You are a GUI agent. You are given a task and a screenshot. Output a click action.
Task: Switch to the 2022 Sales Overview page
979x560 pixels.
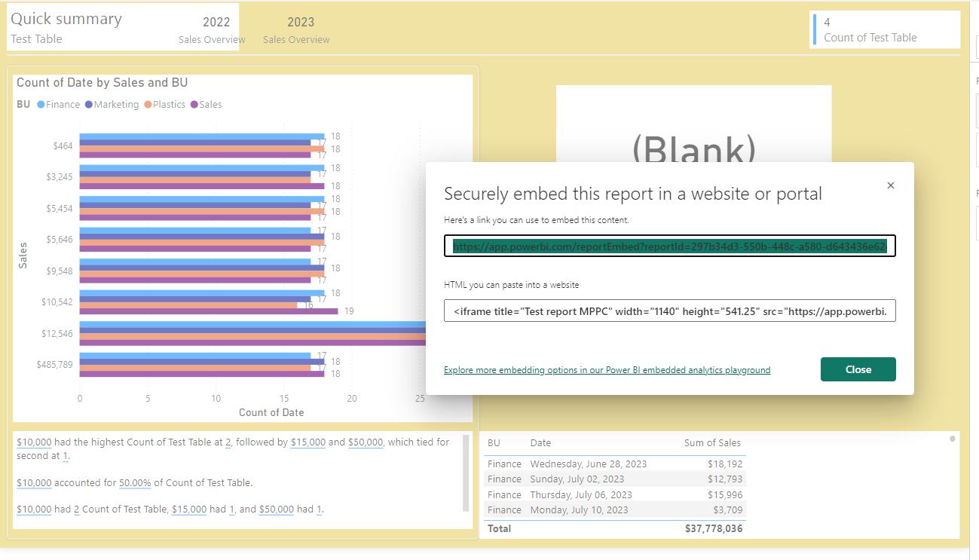pyautogui.click(x=213, y=29)
